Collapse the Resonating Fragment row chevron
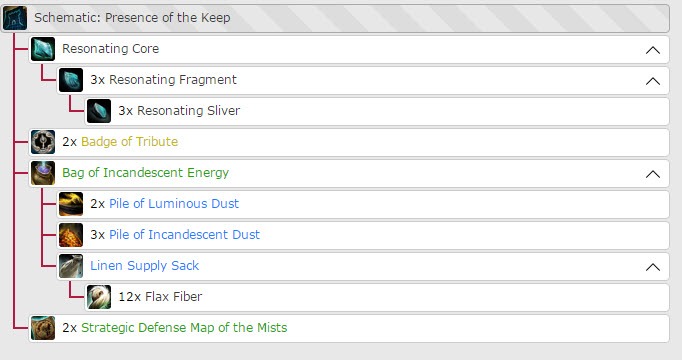 pyautogui.click(x=653, y=81)
